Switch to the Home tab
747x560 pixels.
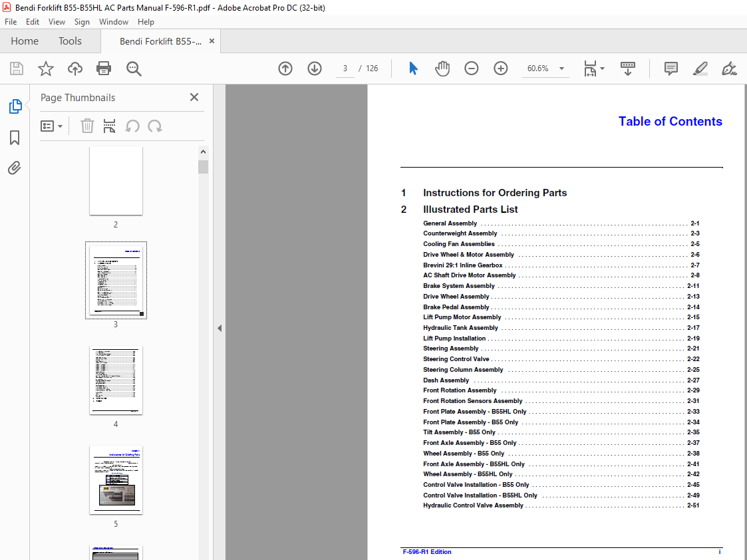tap(25, 41)
